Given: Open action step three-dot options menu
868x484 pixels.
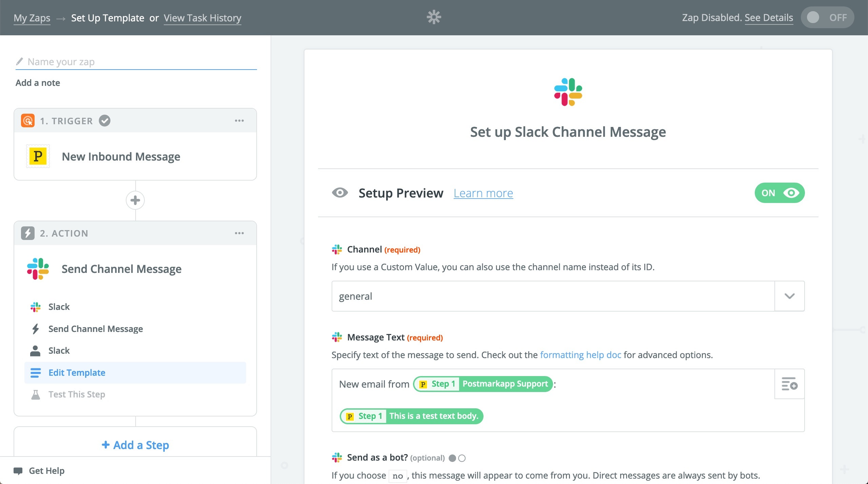Looking at the screenshot, I should point(239,233).
